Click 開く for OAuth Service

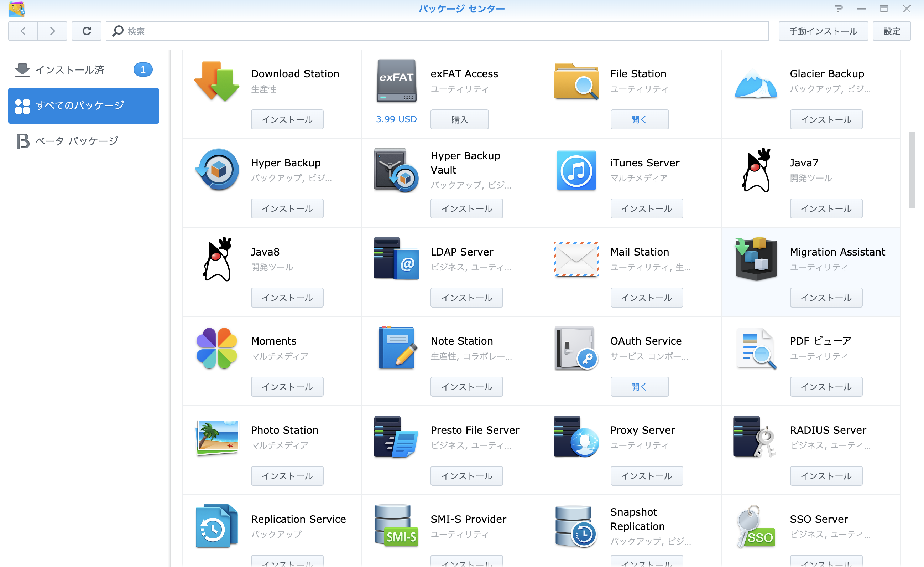pyautogui.click(x=640, y=387)
